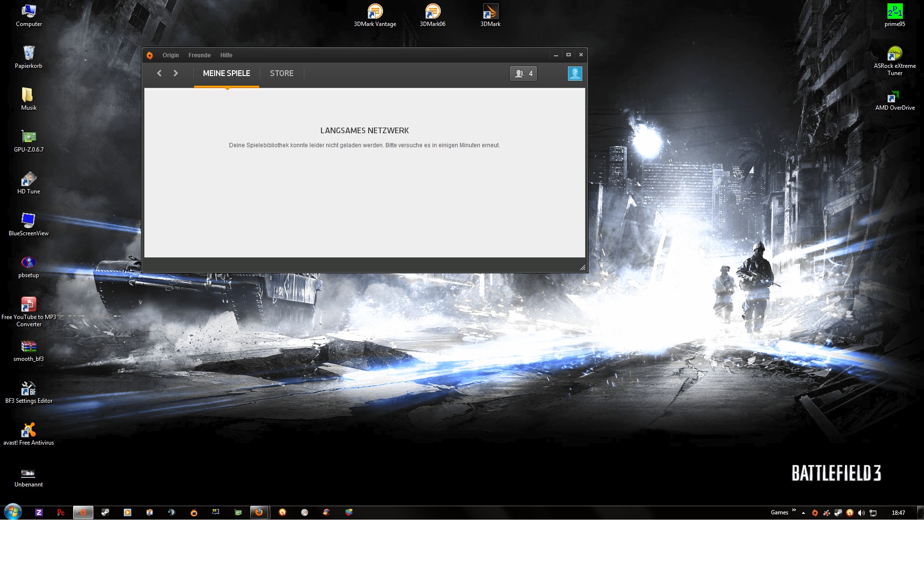Click the user profile avatar icon
The height and width of the screenshot is (562, 924).
(575, 74)
